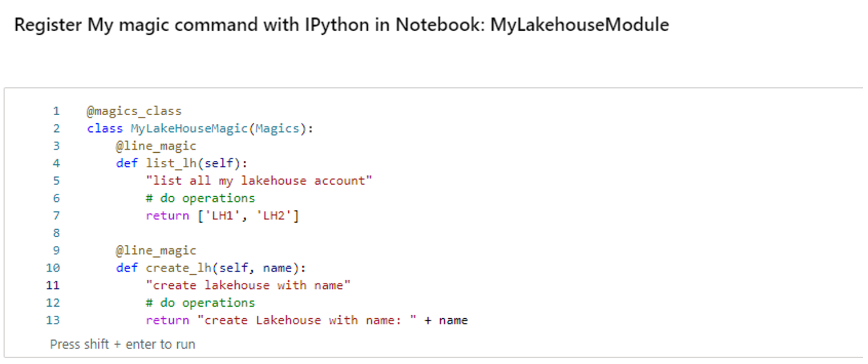Place cursor on the @magics_class decorator

pyautogui.click(x=134, y=111)
